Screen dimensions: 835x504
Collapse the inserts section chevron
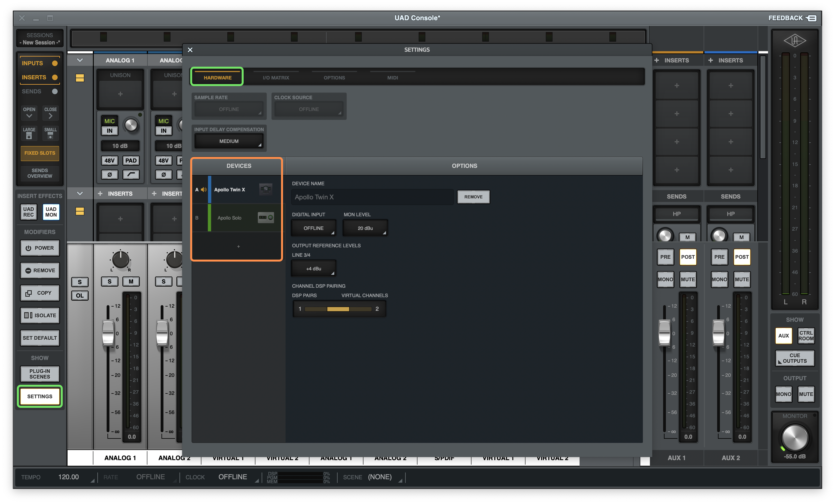[80, 194]
